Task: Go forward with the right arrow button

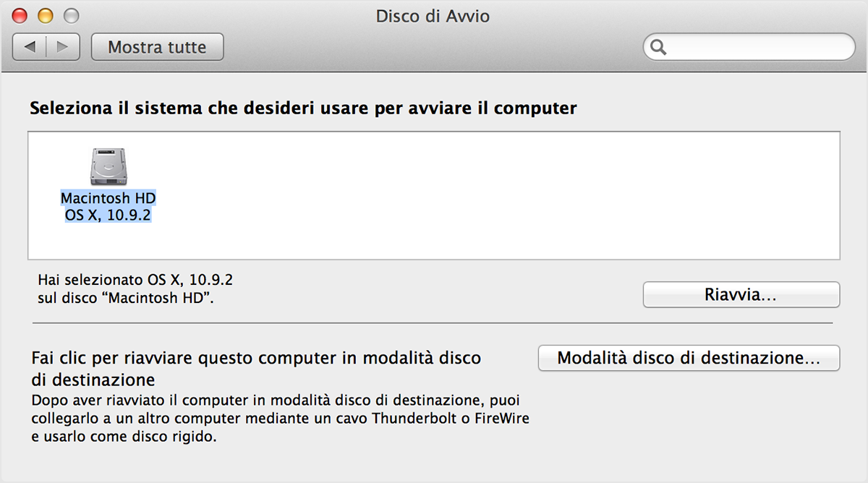Action: pyautogui.click(x=64, y=47)
